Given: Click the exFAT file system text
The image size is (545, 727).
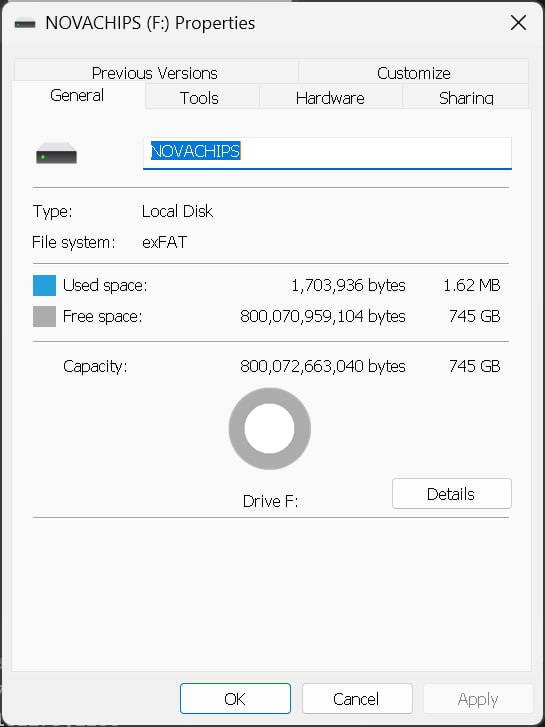Looking at the screenshot, I should tap(164, 242).
